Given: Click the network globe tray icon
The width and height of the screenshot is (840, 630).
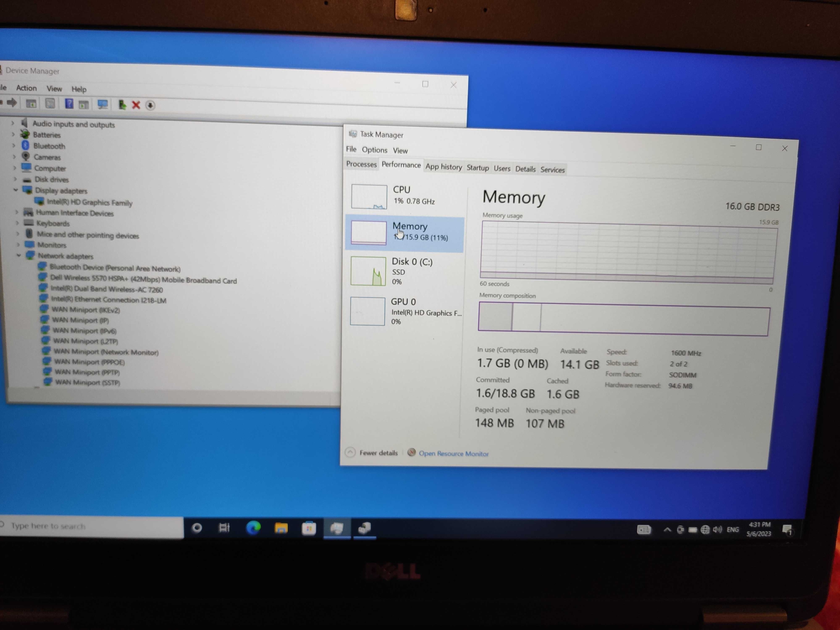Looking at the screenshot, I should point(705,530).
